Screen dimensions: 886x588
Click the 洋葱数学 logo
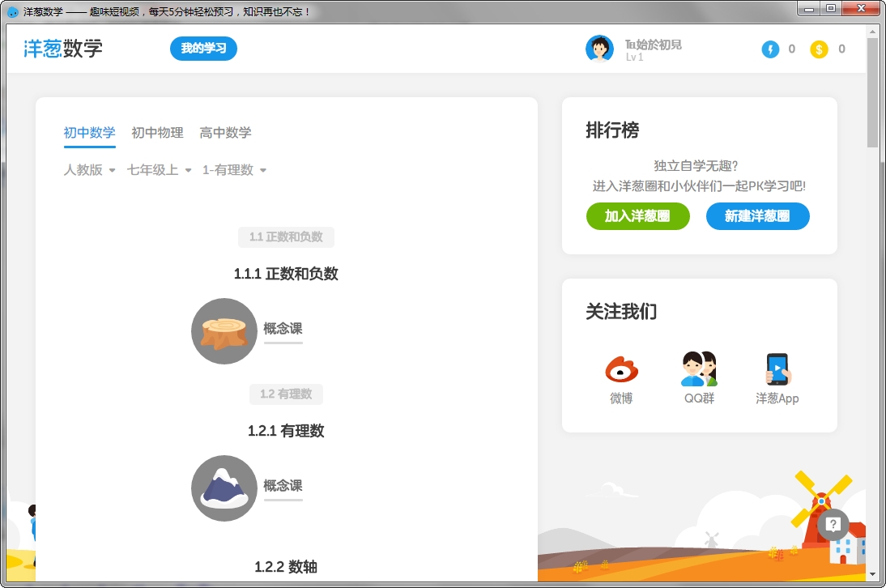[63, 49]
